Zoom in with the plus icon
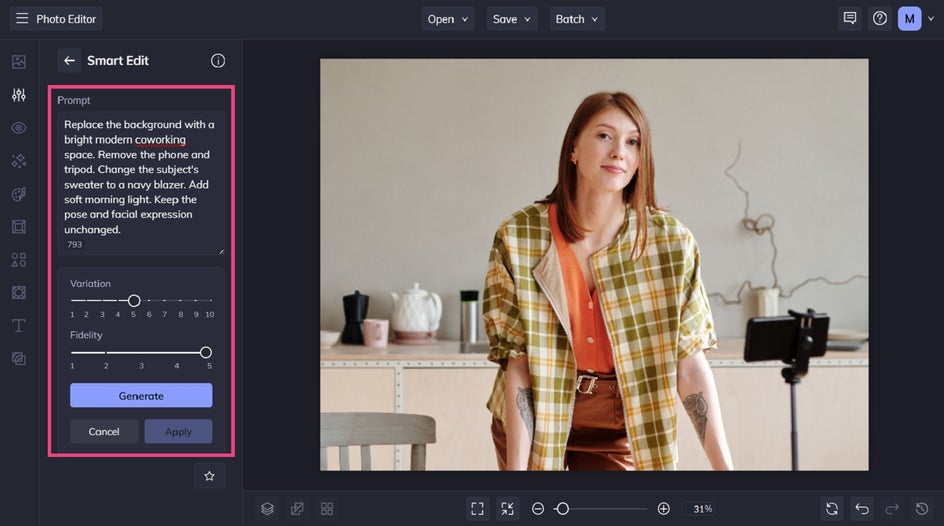The height and width of the screenshot is (526, 944). coord(663,509)
